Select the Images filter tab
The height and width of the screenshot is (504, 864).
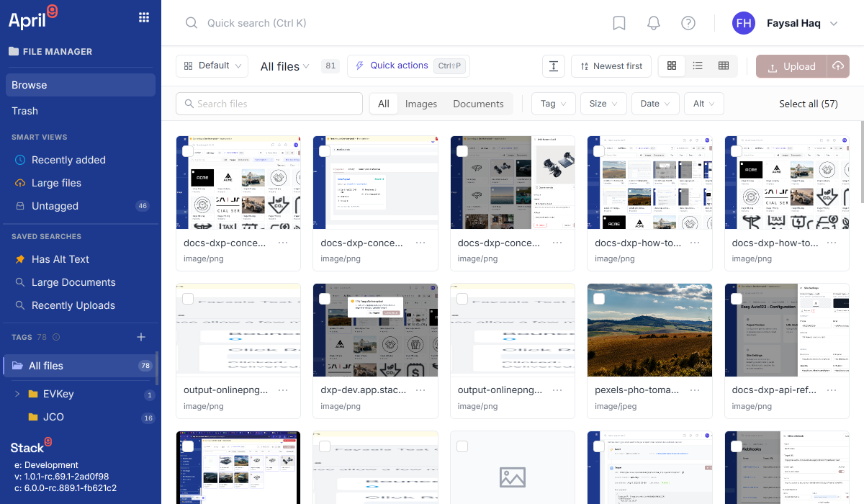point(421,104)
